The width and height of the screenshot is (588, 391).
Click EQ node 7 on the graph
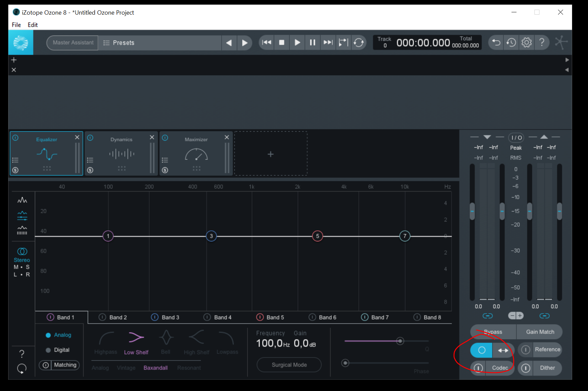[x=405, y=236]
